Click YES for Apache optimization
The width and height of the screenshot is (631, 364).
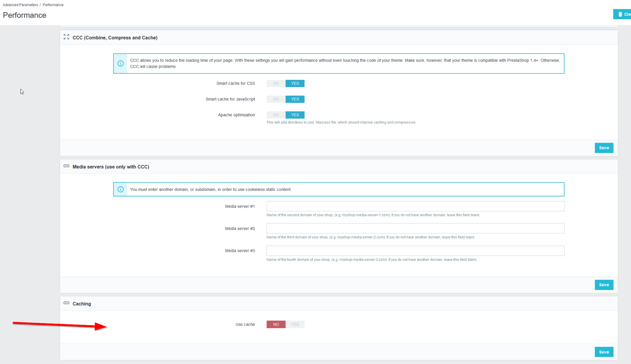tap(295, 115)
